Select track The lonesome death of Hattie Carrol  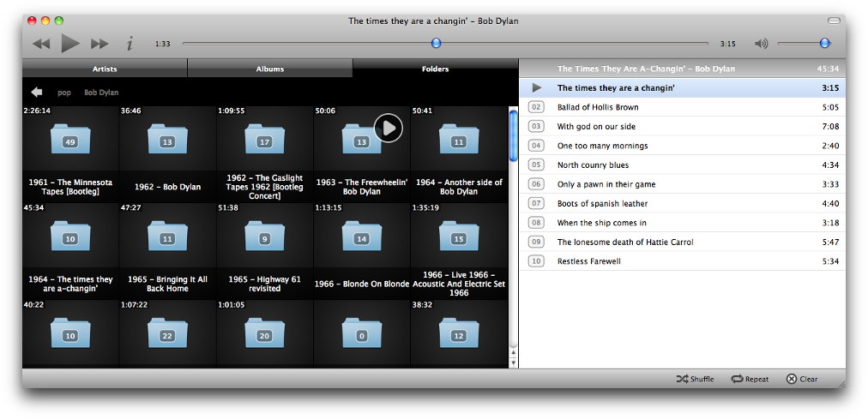point(683,242)
